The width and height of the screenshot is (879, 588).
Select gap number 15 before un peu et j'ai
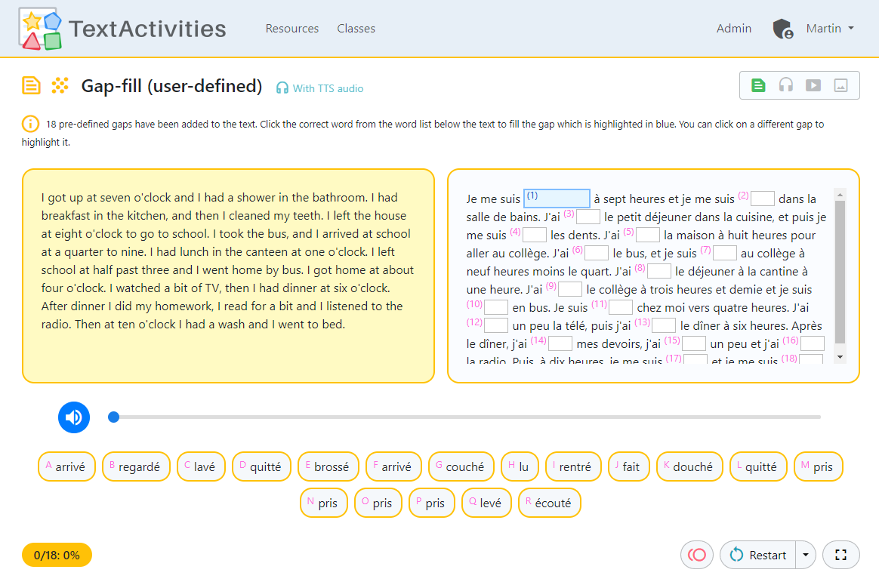(x=693, y=343)
